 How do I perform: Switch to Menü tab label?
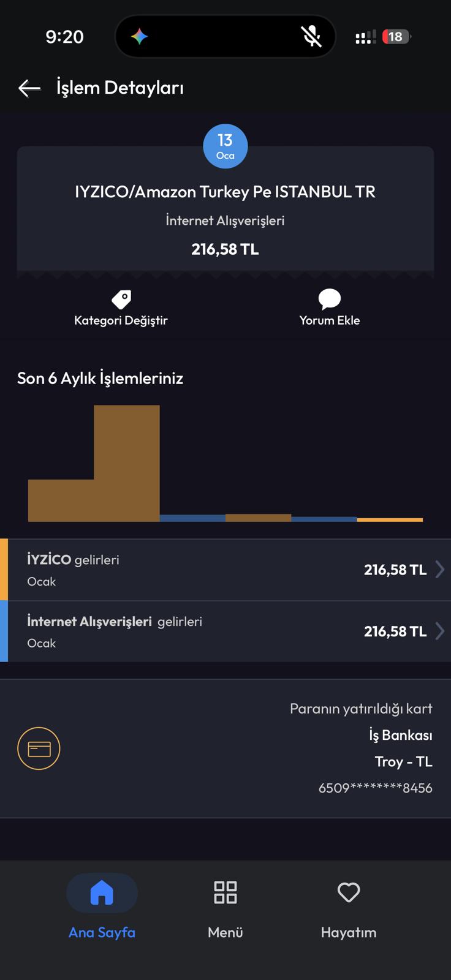tap(225, 932)
